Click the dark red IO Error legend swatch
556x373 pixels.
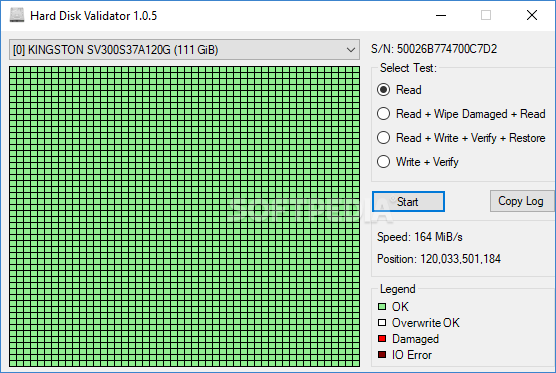[382, 355]
